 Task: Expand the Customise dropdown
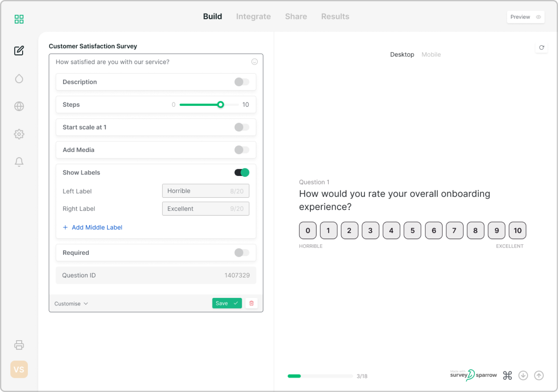(71, 304)
